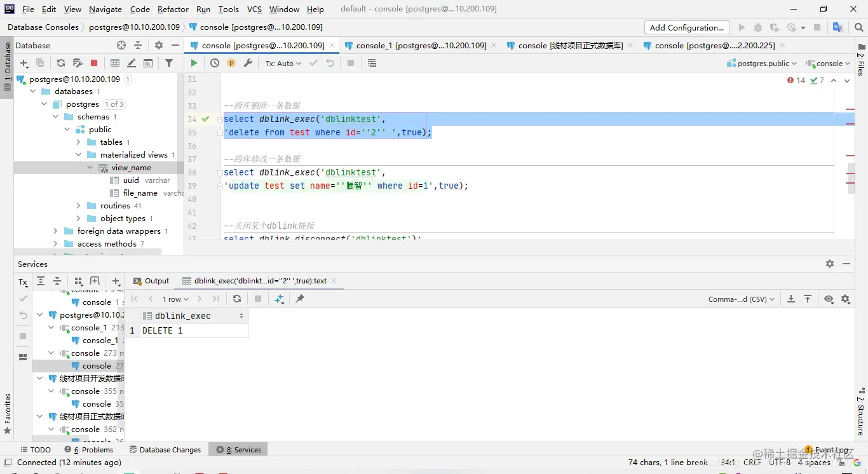This screenshot has height=474, width=868.
Task: Expand all services tree nodes
Action: coord(41,281)
